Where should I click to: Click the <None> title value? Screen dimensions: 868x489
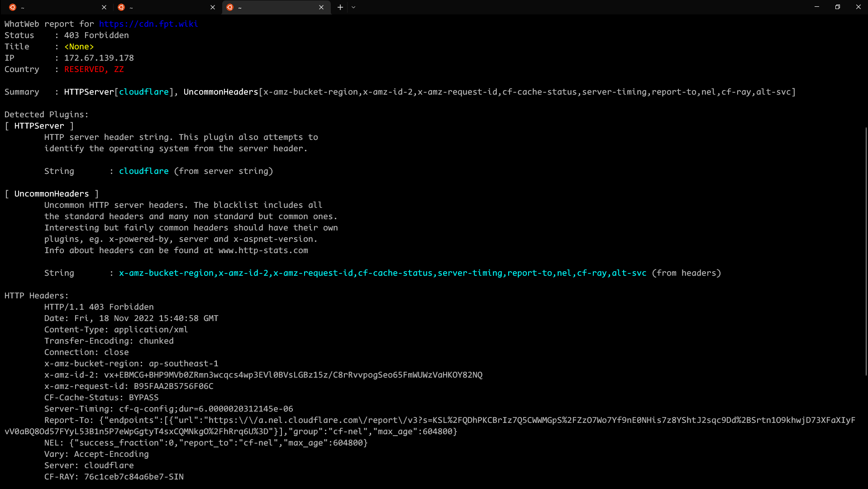[79, 47]
